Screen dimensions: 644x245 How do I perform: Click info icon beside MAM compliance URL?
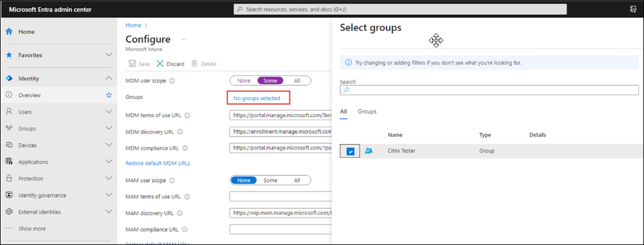pos(184,229)
